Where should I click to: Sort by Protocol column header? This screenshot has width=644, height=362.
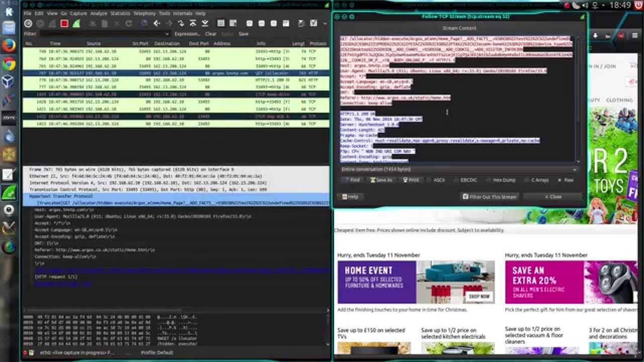[318, 44]
